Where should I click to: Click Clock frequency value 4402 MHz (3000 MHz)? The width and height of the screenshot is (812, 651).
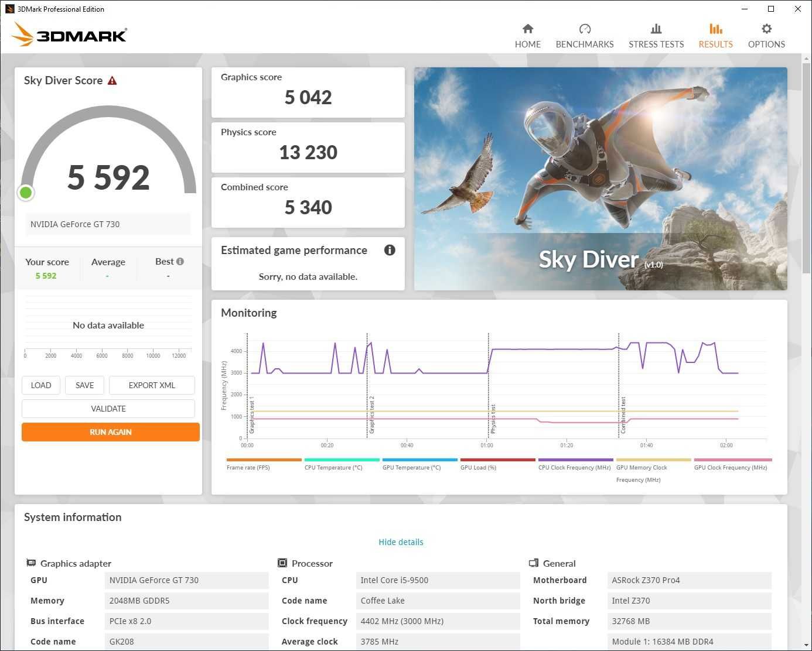pyautogui.click(x=438, y=621)
